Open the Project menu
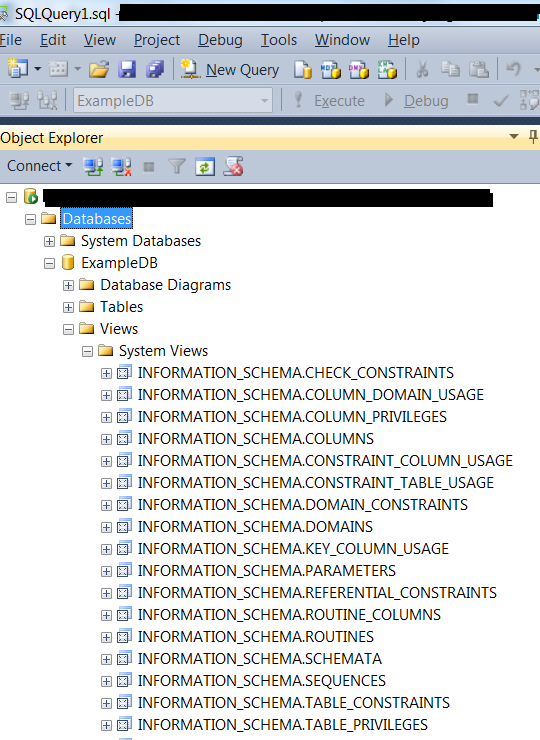Viewport: 540px width, 740px height. coord(157,40)
